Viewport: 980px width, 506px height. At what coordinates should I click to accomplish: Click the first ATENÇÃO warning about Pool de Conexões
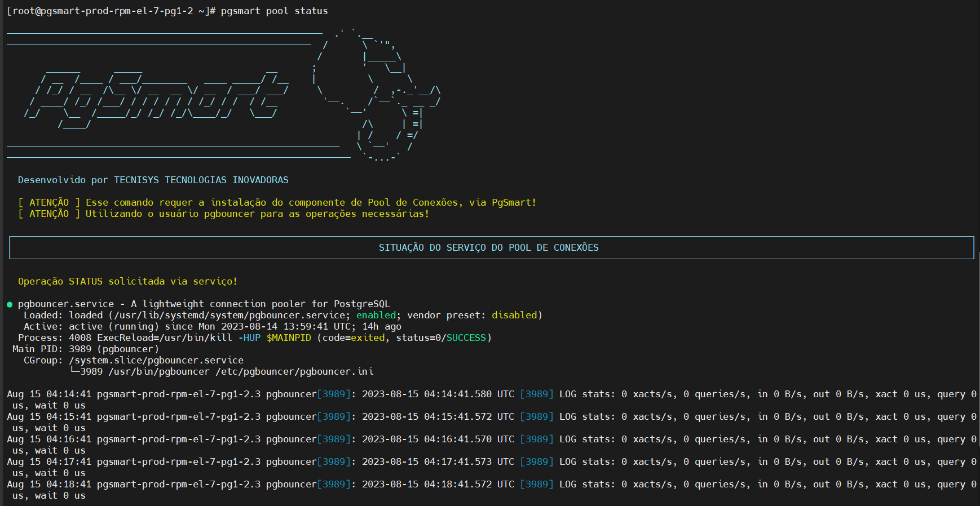point(277,202)
